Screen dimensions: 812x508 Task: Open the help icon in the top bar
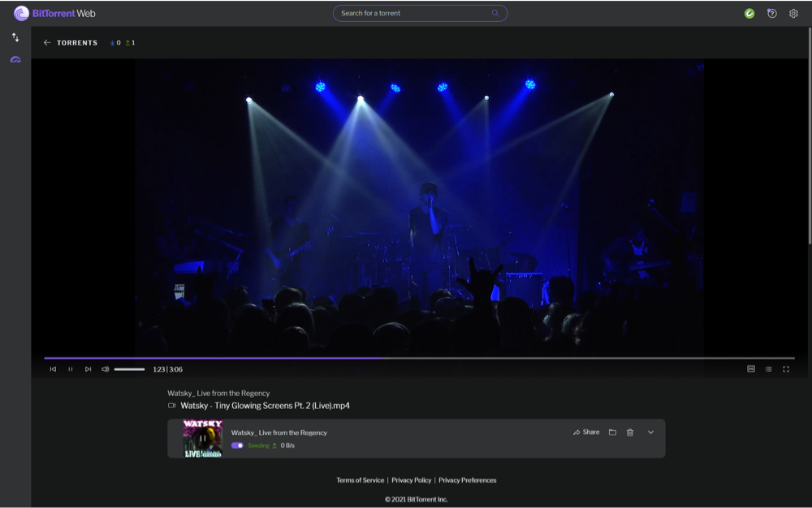point(771,13)
